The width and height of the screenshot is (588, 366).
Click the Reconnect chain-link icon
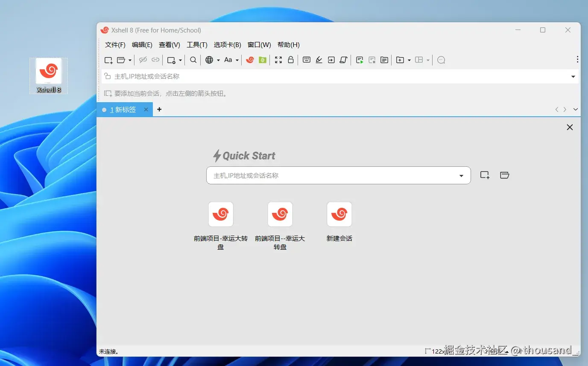(x=155, y=60)
